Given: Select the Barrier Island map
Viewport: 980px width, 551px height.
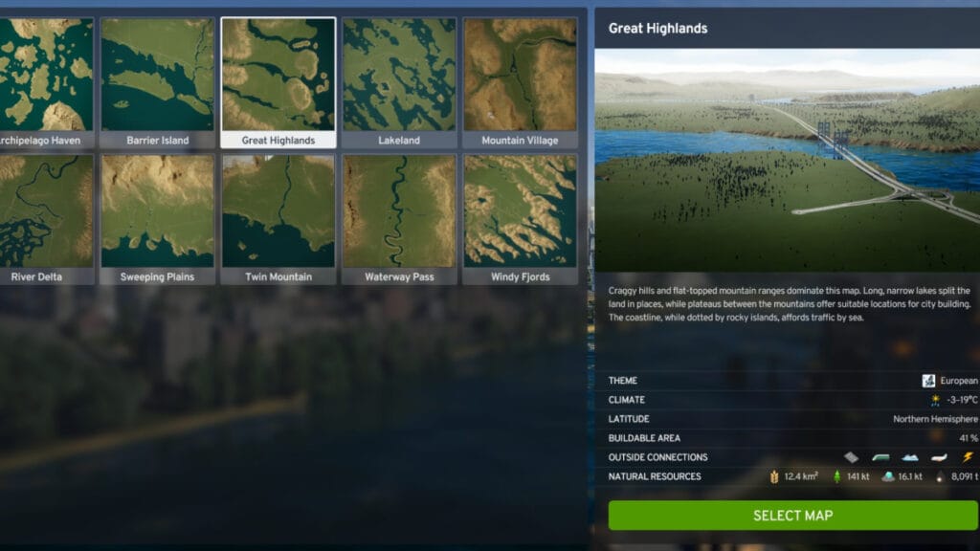Looking at the screenshot, I should pos(158,75).
